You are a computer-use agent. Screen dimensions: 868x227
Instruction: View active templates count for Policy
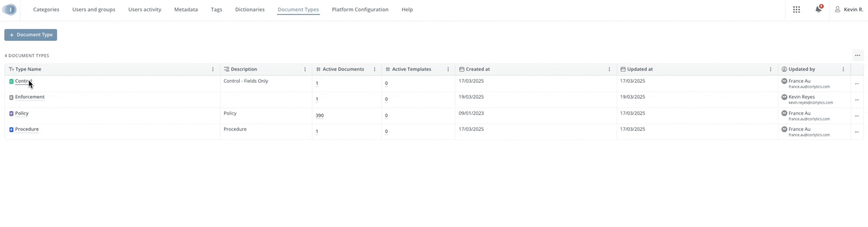[x=386, y=116]
